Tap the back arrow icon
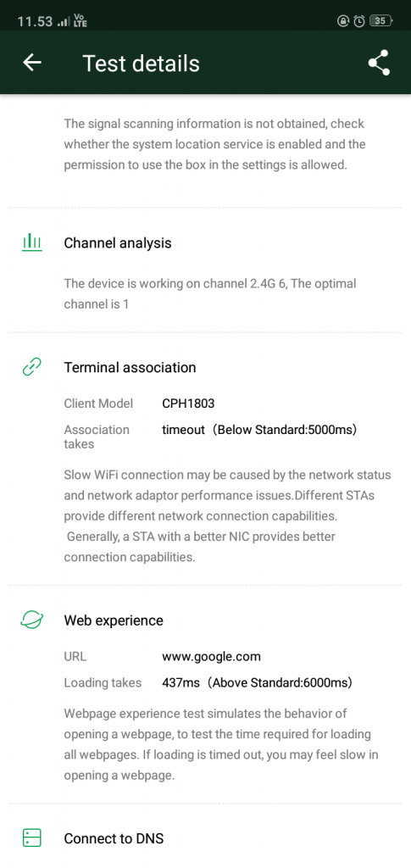 (32, 63)
